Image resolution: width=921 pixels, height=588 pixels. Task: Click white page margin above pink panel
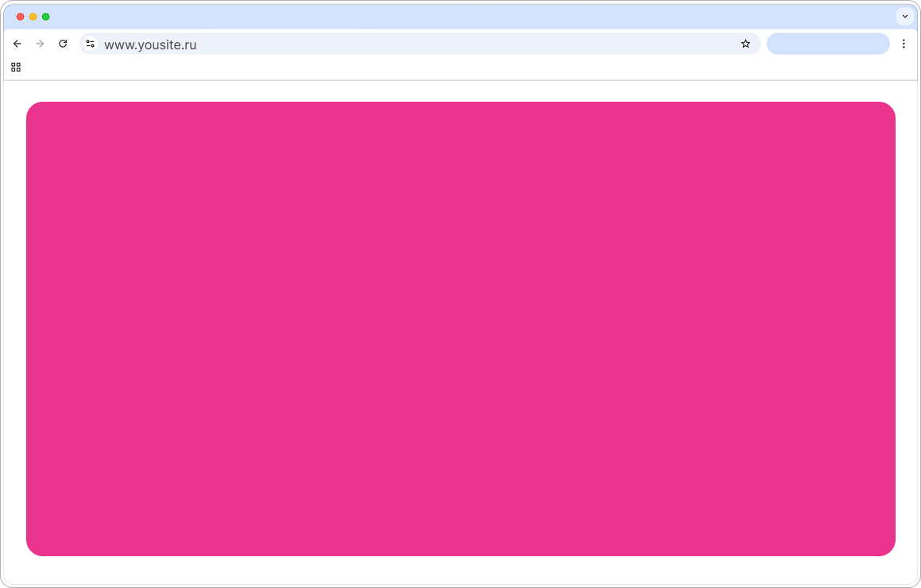(x=461, y=91)
